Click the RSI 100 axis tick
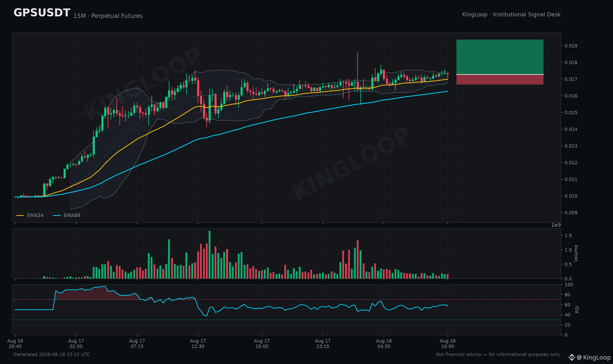Viewport: 613px width, 364px height. 569,285
